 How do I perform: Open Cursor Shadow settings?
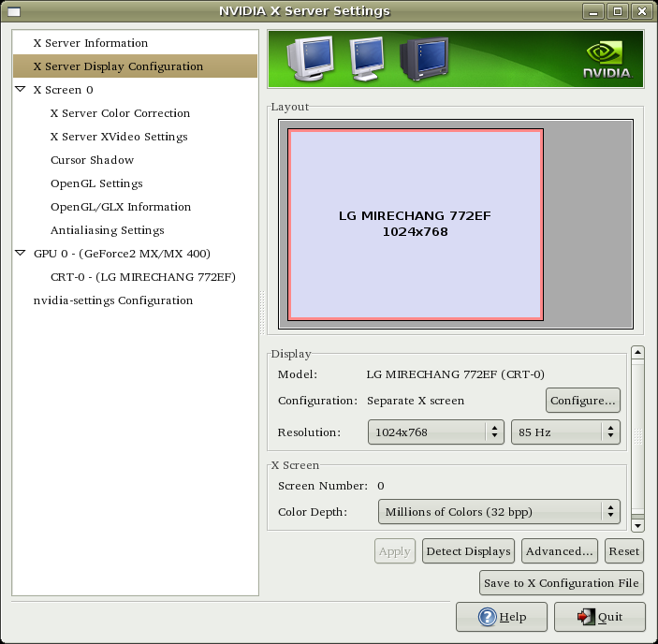click(135, 160)
